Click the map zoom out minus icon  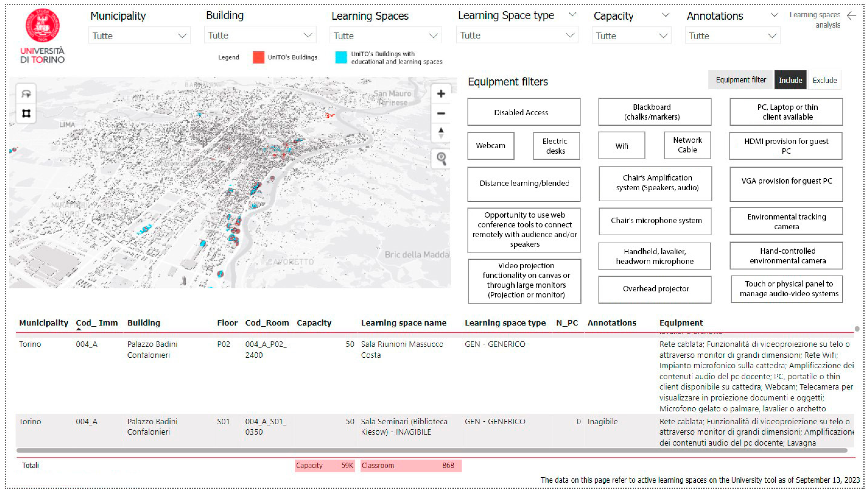(441, 113)
